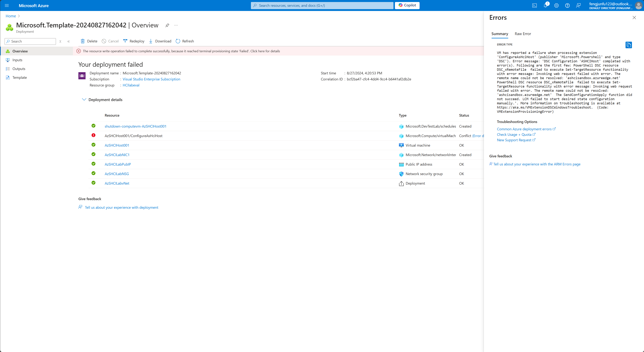This screenshot has width=644, height=352.
Task: Click the left sidebar Search field
Action: [x=30, y=41]
